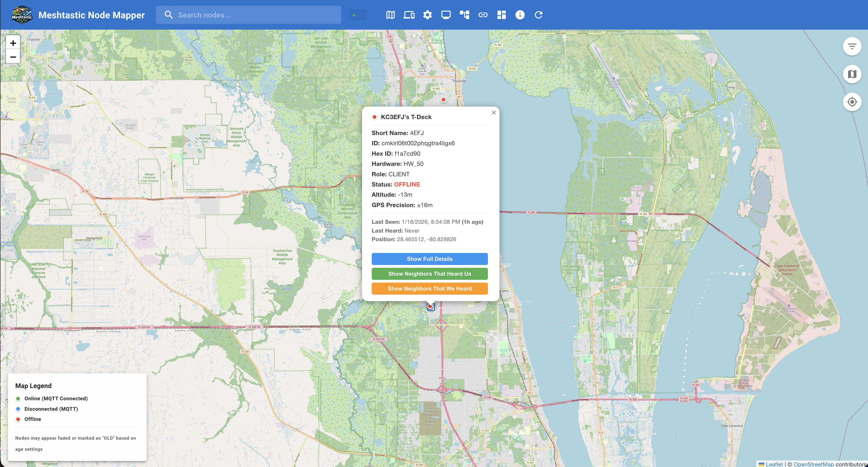The height and width of the screenshot is (467, 868).
Task: Center the map on your location
Action: pyautogui.click(x=852, y=102)
